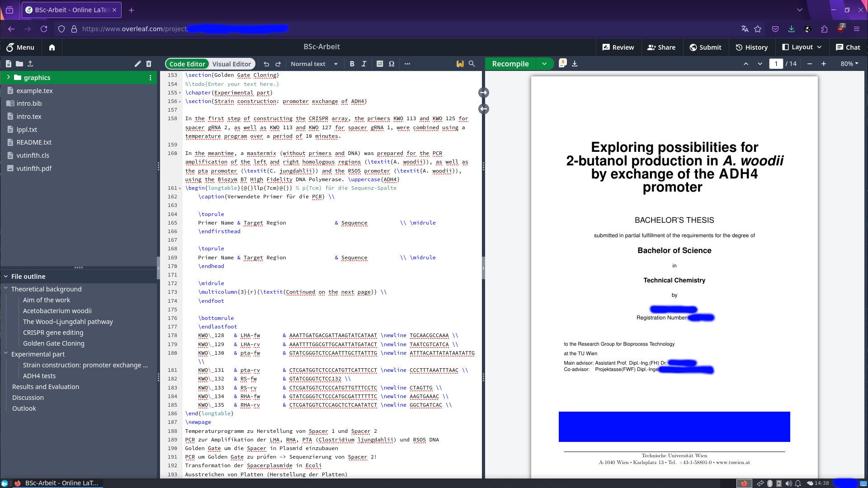Open Firefox downloads panel
The height and width of the screenshot is (488, 868).
pos(791,29)
